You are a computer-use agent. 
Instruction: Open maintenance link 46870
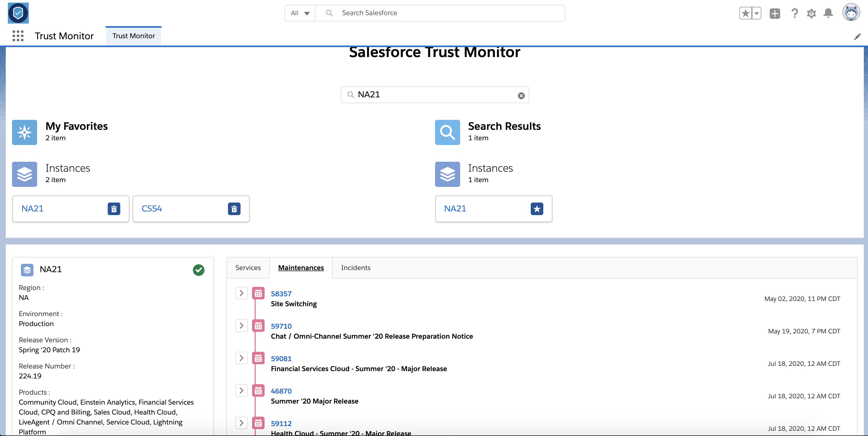pos(281,391)
